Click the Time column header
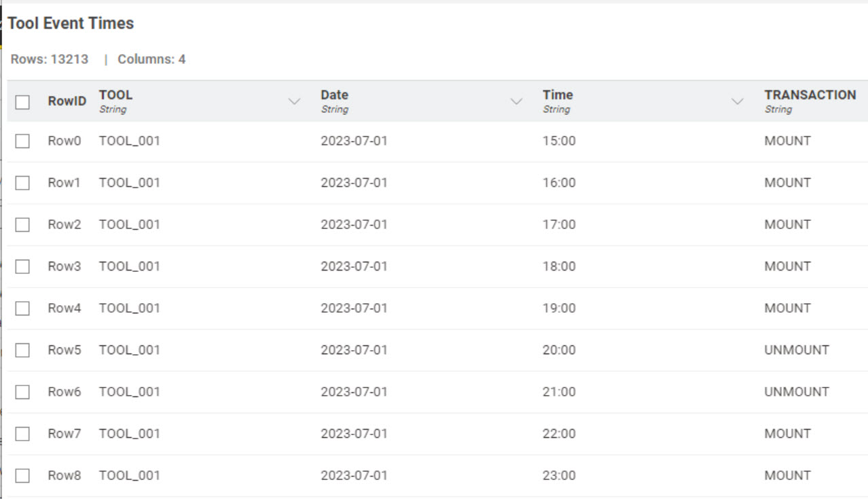Screen dimensions: 868x499 tap(558, 95)
